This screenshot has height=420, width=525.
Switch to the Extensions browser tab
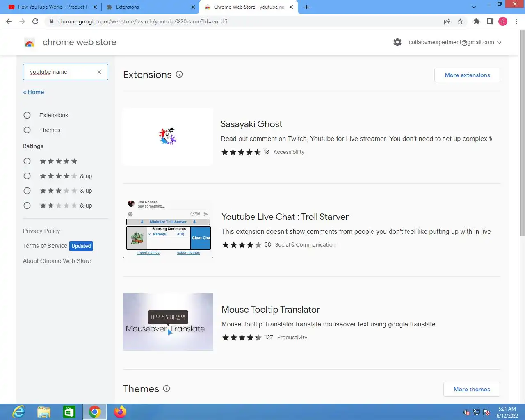(x=150, y=7)
